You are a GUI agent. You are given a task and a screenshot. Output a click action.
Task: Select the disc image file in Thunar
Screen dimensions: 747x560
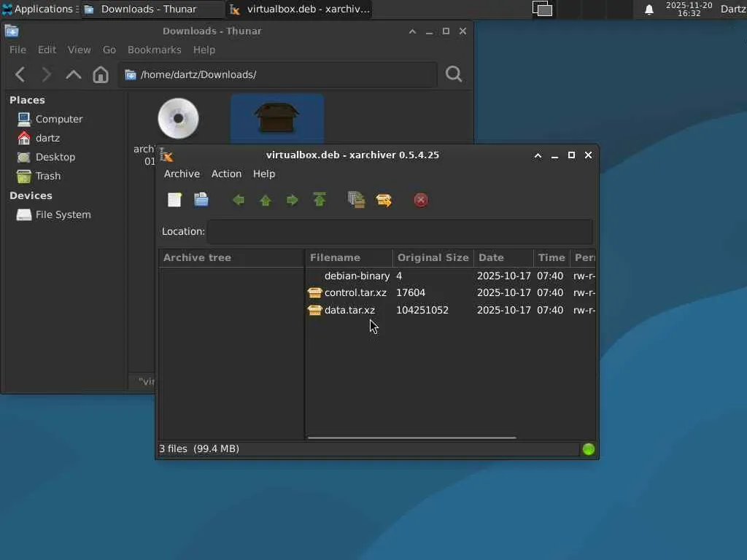coord(178,118)
